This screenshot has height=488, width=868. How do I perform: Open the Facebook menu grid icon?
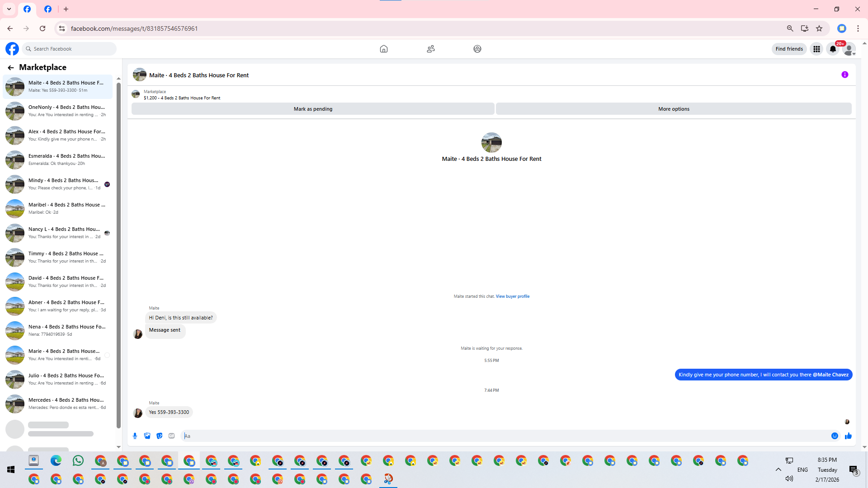pos(816,49)
